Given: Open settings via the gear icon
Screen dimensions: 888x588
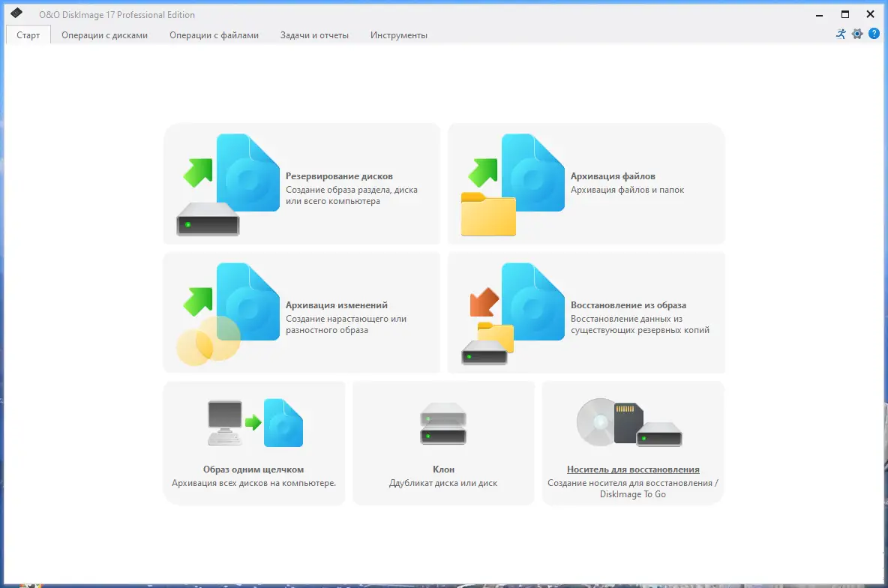Looking at the screenshot, I should [856, 34].
